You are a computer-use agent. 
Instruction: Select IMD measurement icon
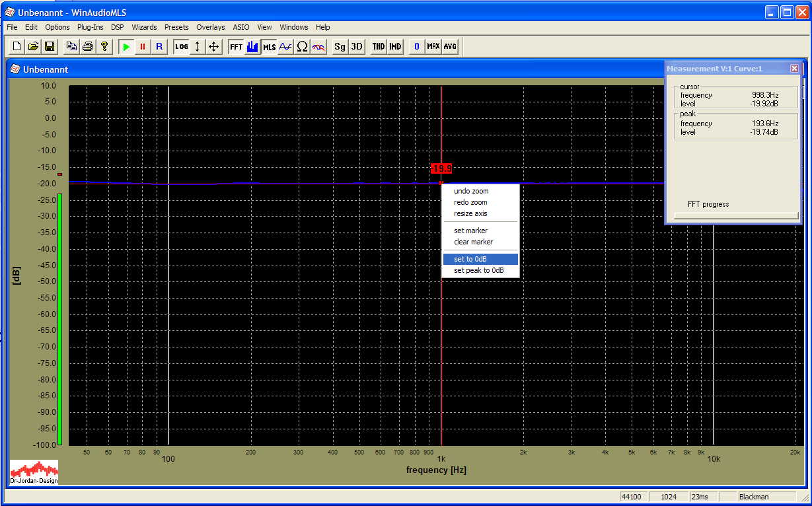point(395,46)
